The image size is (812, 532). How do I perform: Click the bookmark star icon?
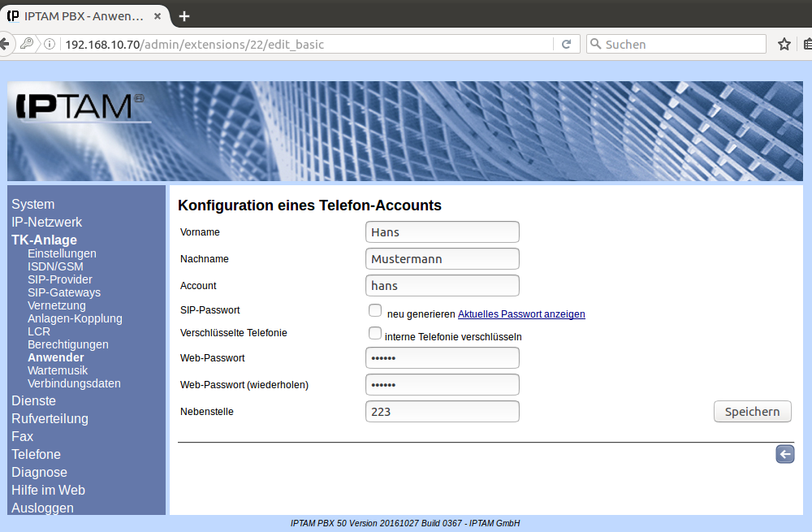[x=784, y=44]
